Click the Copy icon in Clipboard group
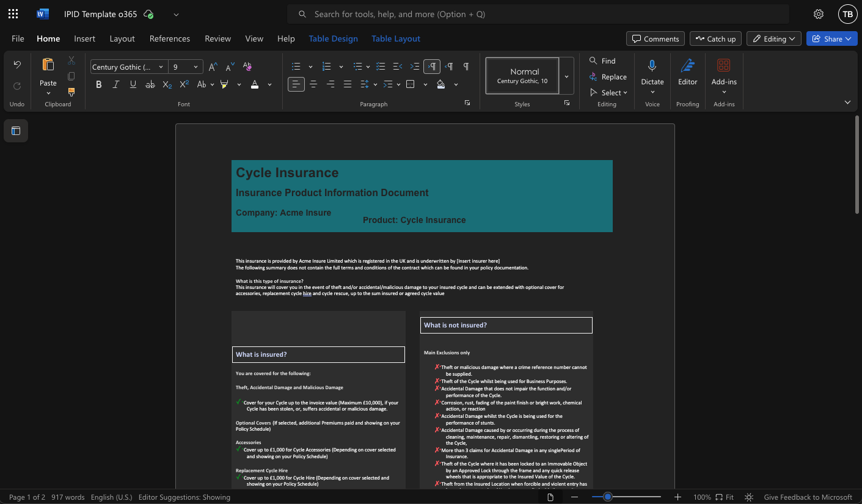This screenshot has width=862, height=504. [71, 76]
